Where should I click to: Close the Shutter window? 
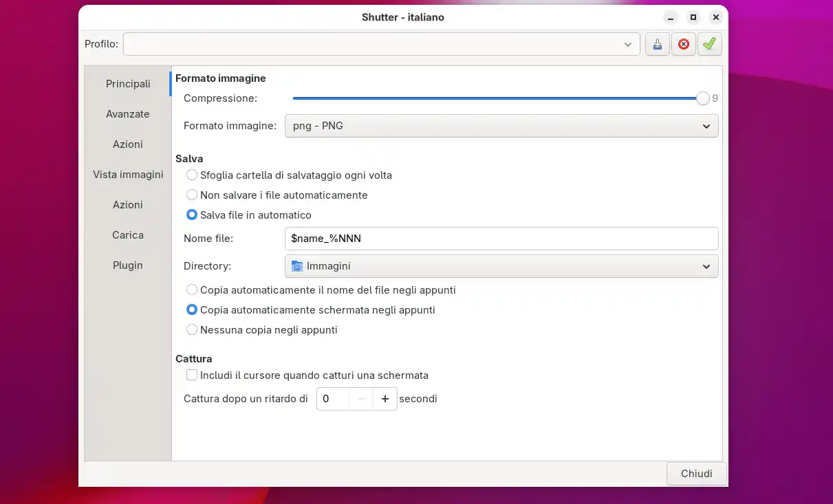coord(716,17)
